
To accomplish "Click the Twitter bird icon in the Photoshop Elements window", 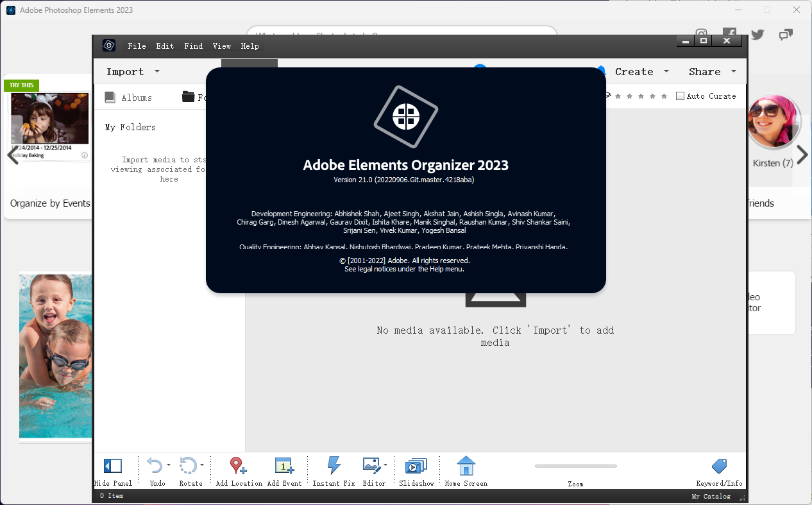I will pyautogui.click(x=757, y=35).
